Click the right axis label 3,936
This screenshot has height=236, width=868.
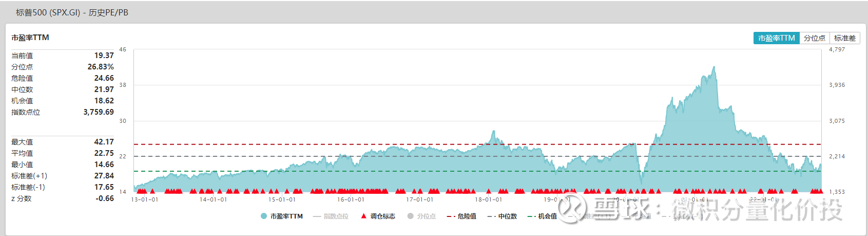(837, 85)
